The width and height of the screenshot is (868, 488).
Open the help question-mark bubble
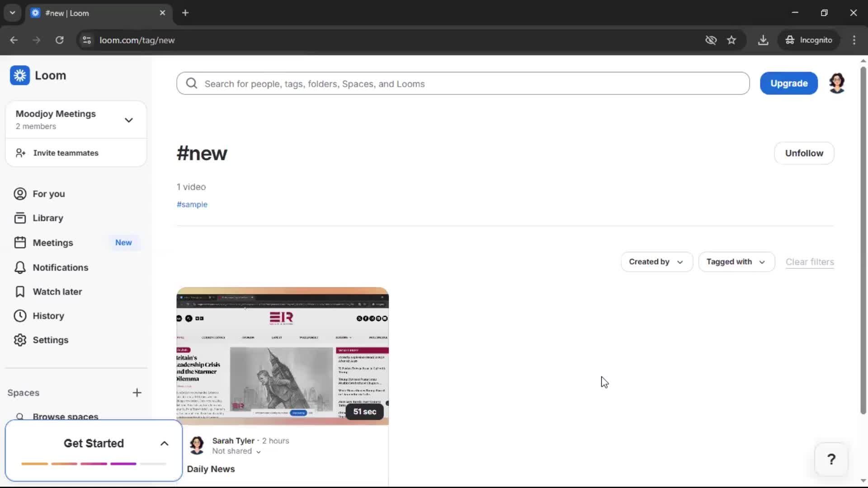pos(831,459)
